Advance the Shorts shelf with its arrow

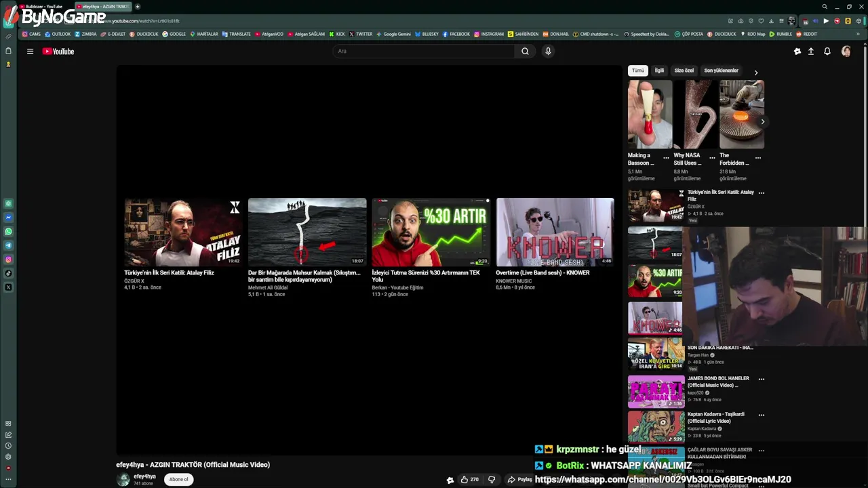tap(763, 122)
